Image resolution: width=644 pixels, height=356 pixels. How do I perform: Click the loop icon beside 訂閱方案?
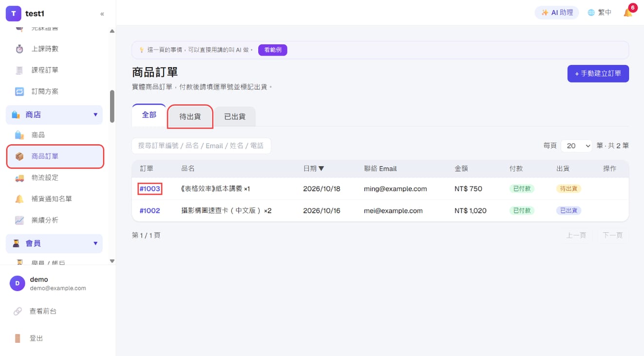pos(19,92)
